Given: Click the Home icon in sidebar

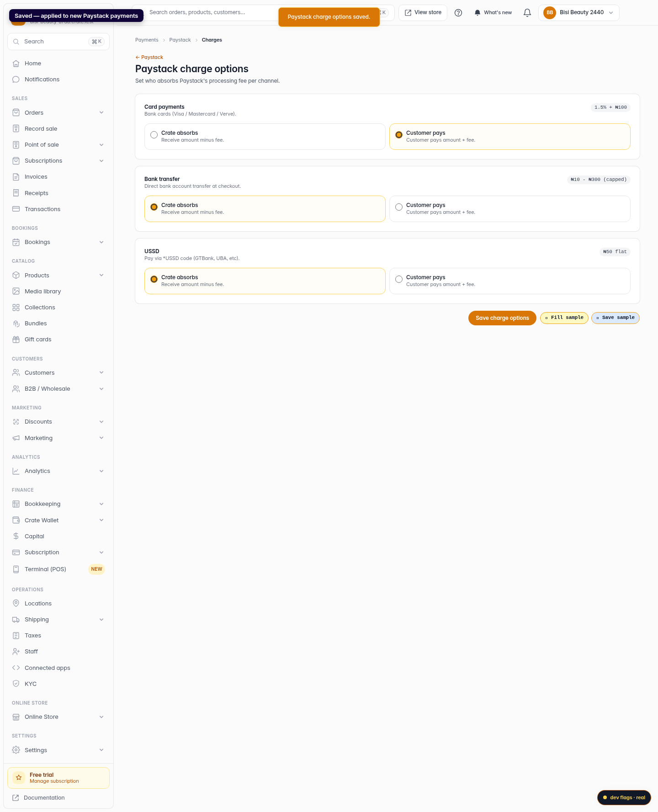Looking at the screenshot, I should (16, 64).
